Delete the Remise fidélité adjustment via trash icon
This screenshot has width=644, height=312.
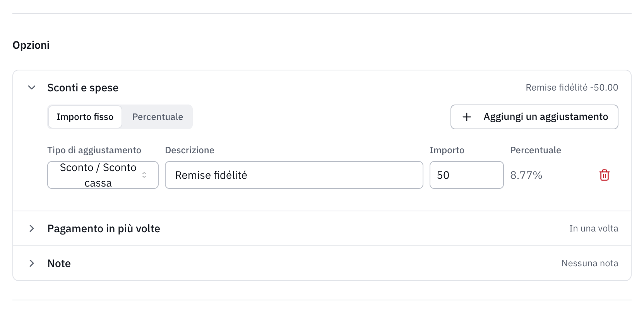click(x=604, y=175)
